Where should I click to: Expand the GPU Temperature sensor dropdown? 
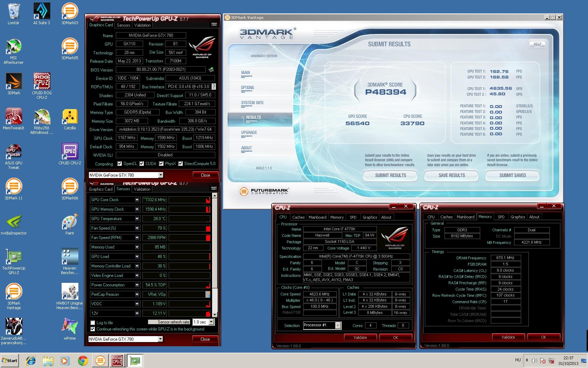point(137,219)
